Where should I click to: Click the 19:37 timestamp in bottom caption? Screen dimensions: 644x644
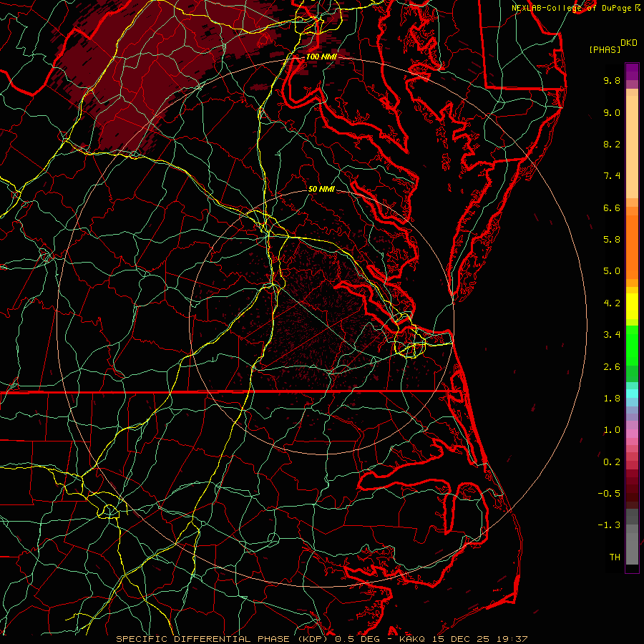pyautogui.click(x=513, y=639)
